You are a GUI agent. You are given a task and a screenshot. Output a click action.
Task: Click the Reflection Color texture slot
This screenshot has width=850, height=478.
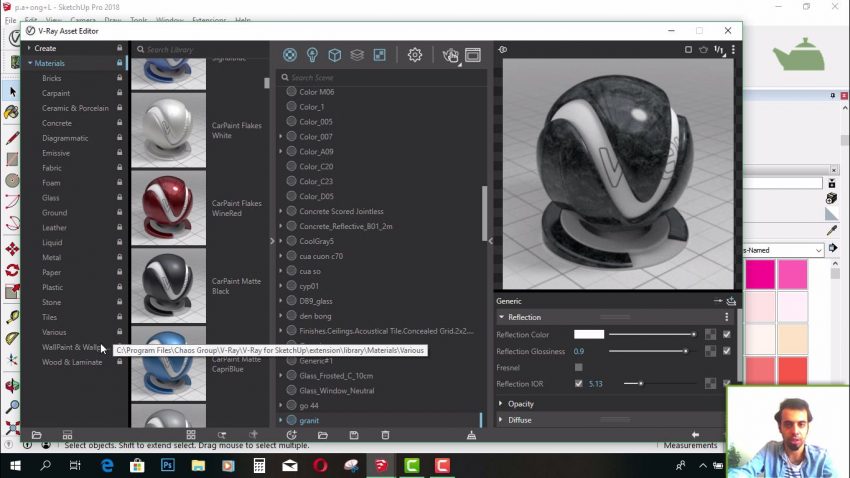click(x=710, y=334)
